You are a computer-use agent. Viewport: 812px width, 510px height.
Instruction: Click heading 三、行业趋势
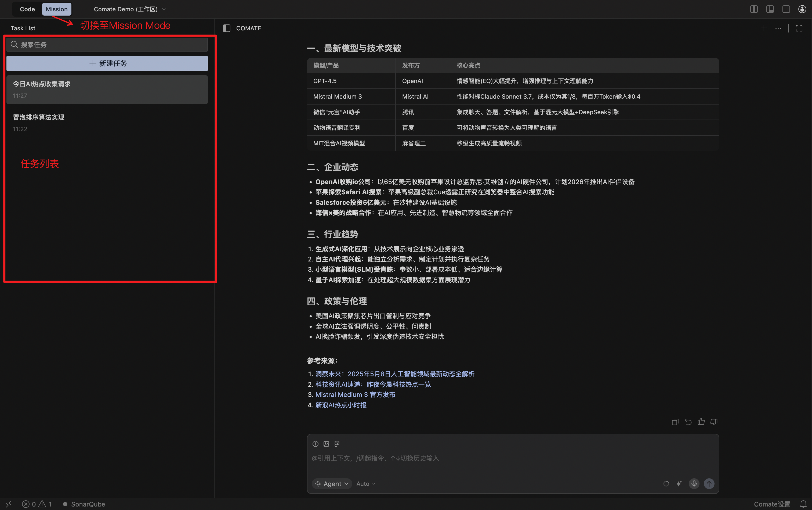pyautogui.click(x=332, y=234)
